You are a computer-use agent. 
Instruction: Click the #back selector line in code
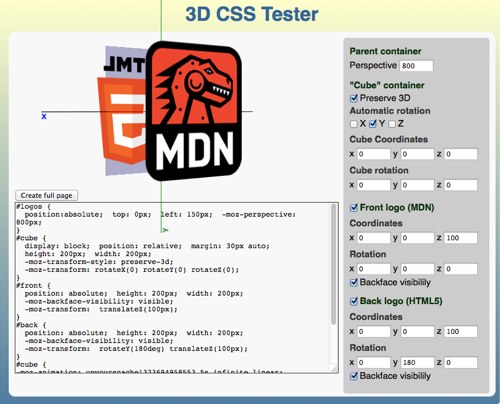pyautogui.click(x=31, y=325)
